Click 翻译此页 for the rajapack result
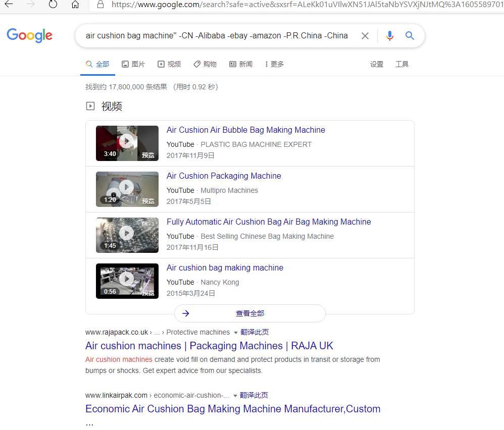 pos(255,333)
